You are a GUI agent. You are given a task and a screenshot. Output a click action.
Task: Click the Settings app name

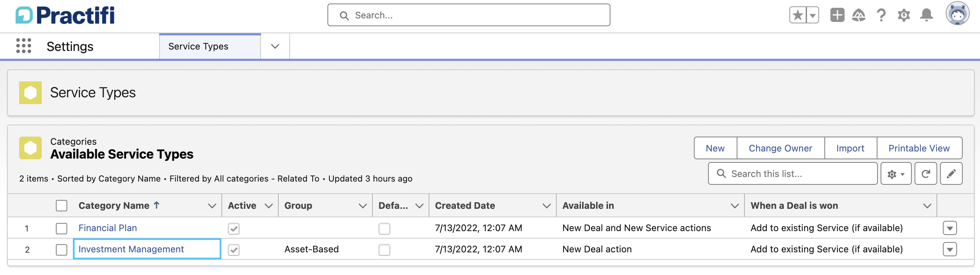click(70, 46)
